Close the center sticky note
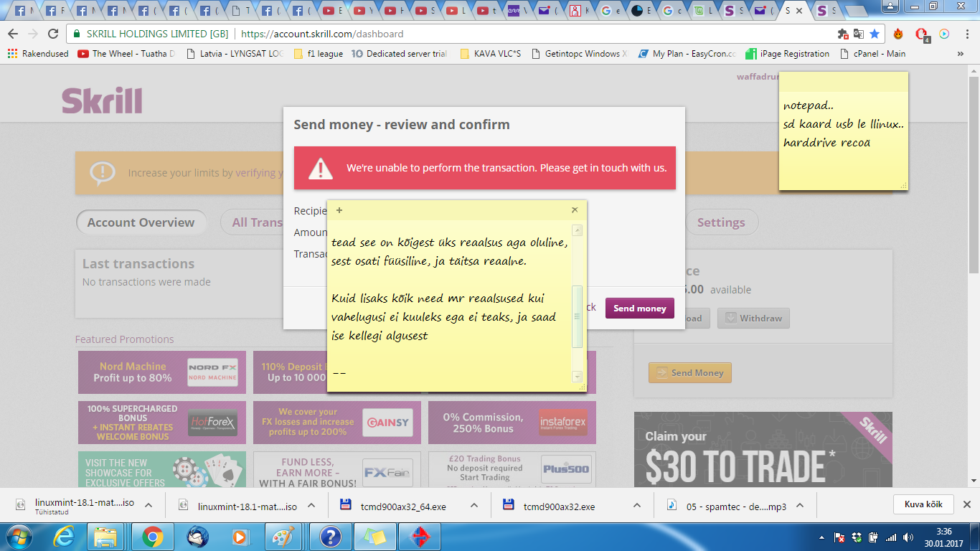980x551 pixels. [x=575, y=210]
